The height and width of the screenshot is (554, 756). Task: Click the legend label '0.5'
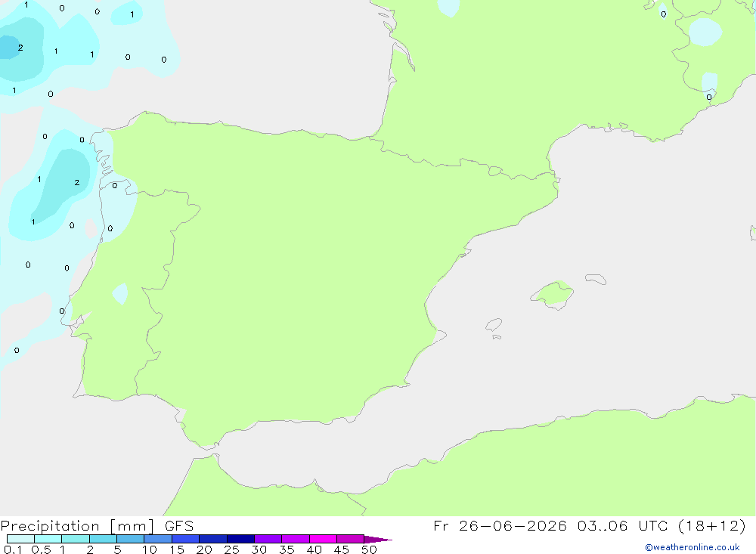click(41, 549)
